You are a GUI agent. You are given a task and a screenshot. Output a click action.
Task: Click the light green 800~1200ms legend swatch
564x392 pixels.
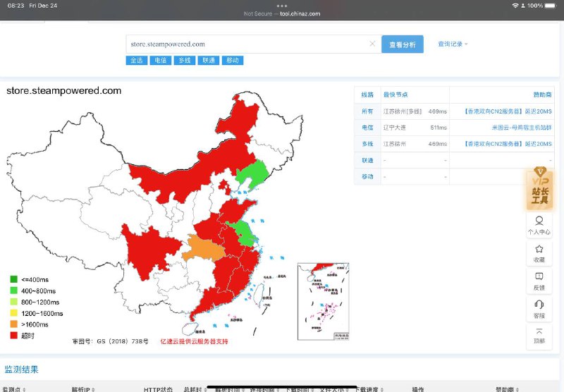[x=13, y=302]
